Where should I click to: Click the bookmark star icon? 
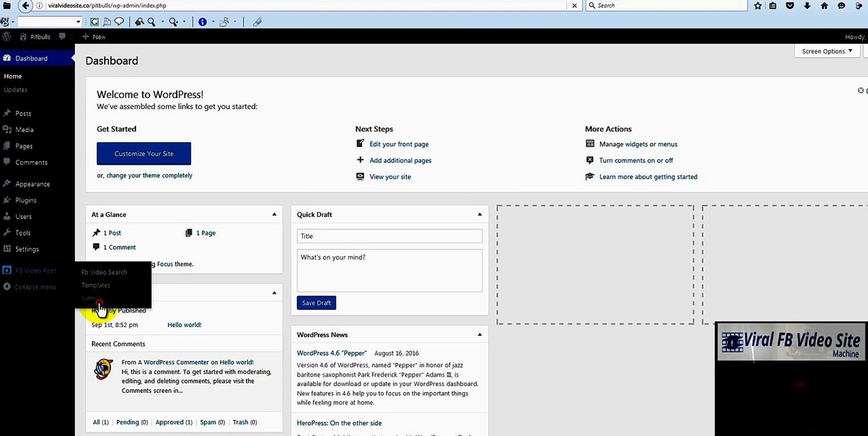coord(758,5)
